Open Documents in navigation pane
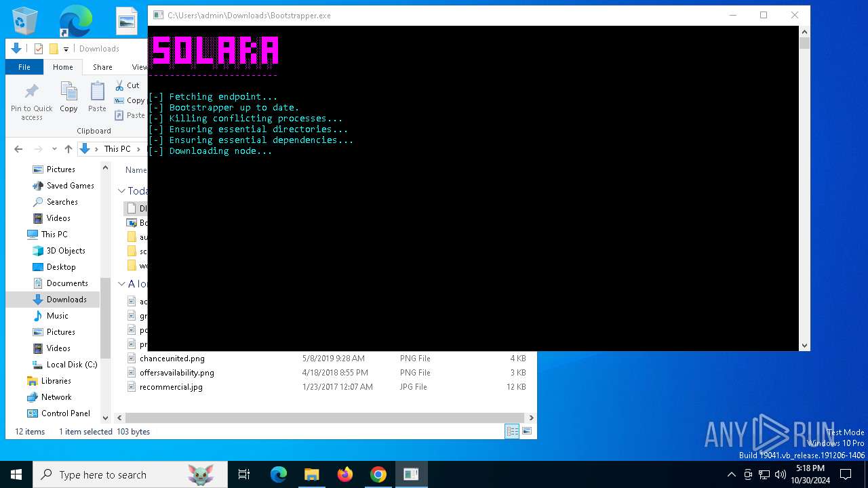This screenshot has width=868, height=488. click(x=67, y=283)
